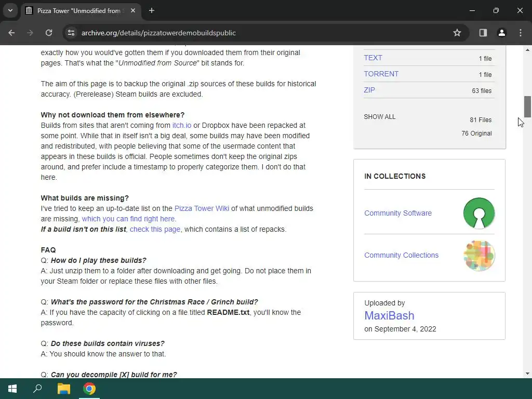Click 'Do these builds contain viruses?' question
Image resolution: width=532 pixels, height=399 pixels.
click(x=108, y=343)
